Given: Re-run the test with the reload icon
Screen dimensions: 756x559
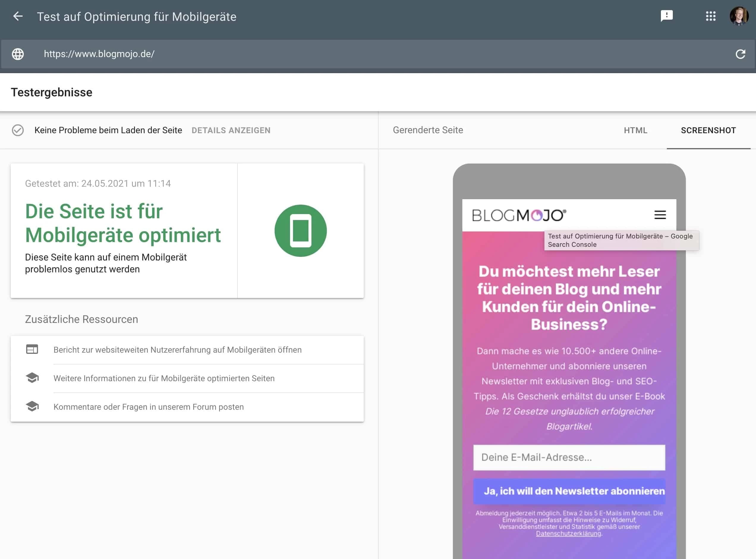Looking at the screenshot, I should click(x=741, y=54).
